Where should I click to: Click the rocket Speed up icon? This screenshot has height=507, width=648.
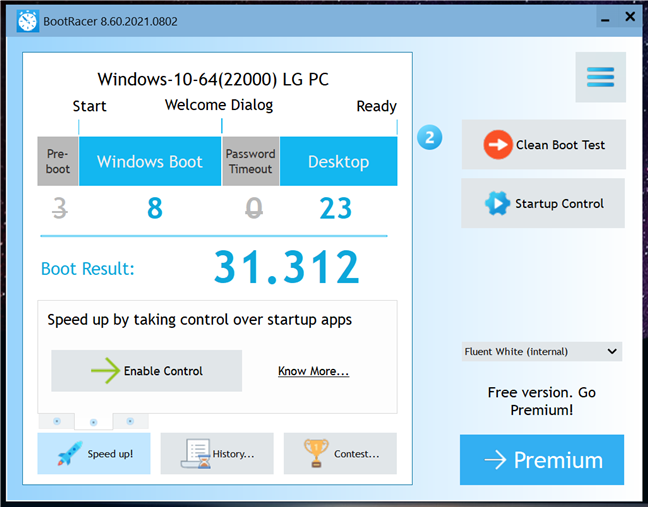click(69, 453)
